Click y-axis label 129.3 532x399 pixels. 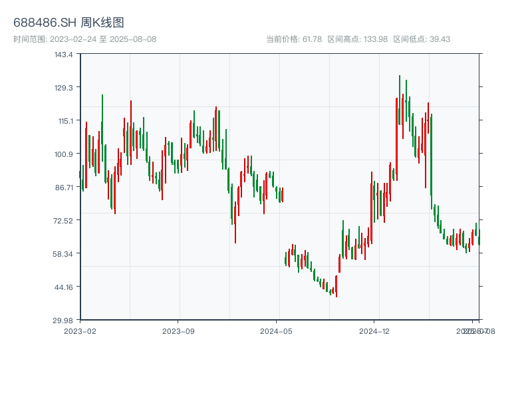point(63,88)
